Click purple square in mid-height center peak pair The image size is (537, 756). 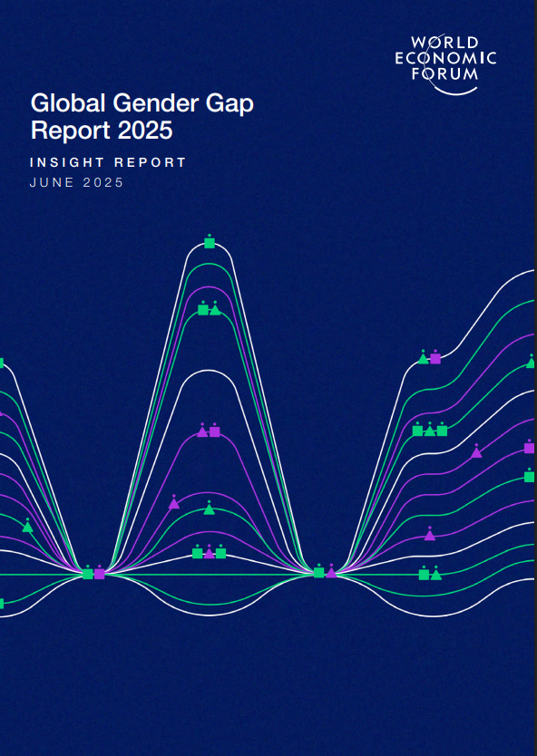[x=215, y=431]
